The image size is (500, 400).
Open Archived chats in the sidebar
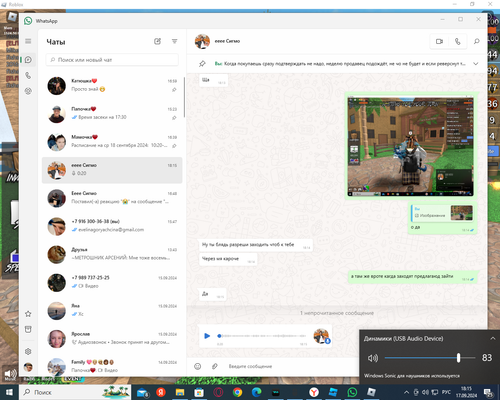point(28,329)
